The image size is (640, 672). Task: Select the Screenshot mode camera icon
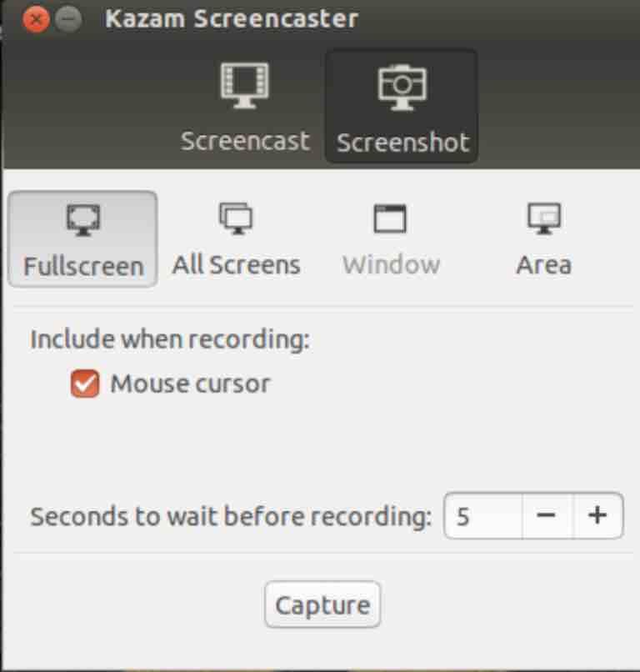pyautogui.click(x=402, y=87)
